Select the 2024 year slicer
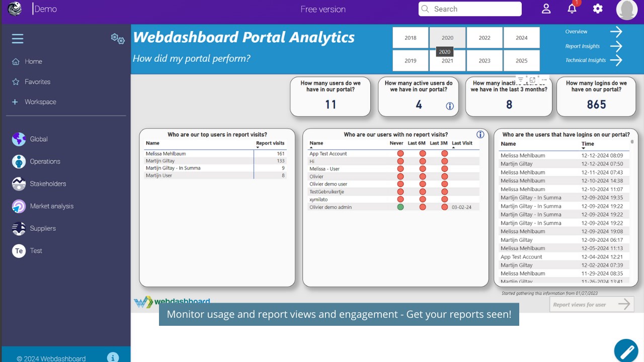Viewport: 644px width, 362px height. coord(522,38)
